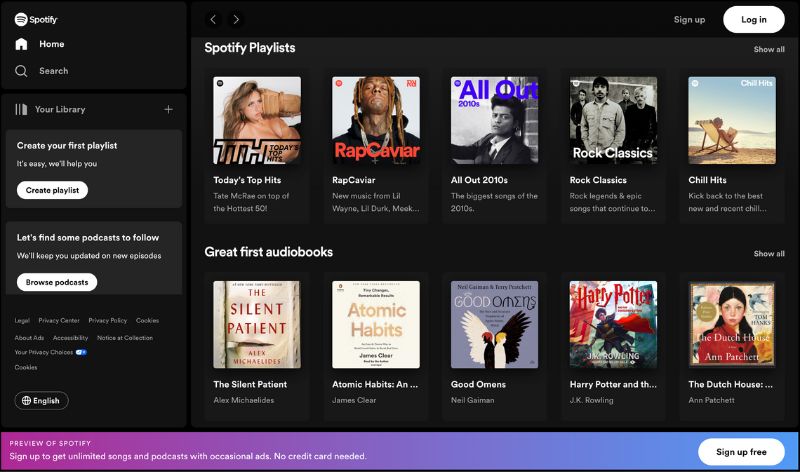Click the plus icon in Your Library
The height and width of the screenshot is (472, 800).
pos(168,109)
